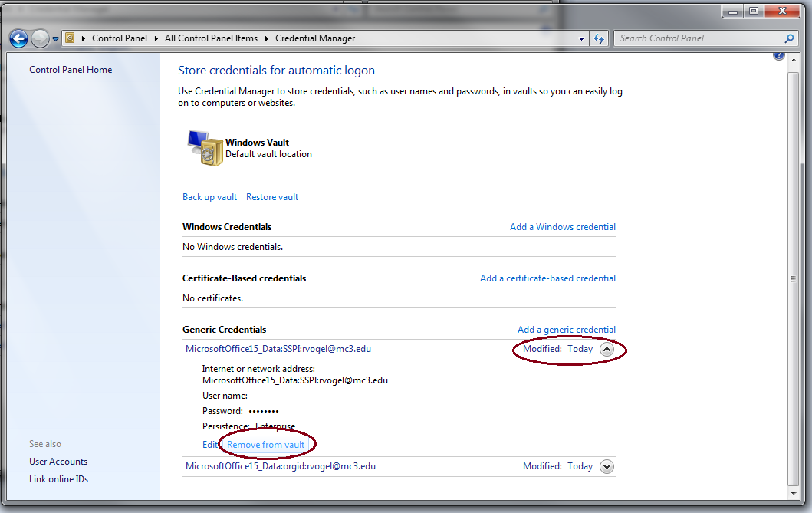
Task: Click the greyed Forward arrow button
Action: (40, 38)
